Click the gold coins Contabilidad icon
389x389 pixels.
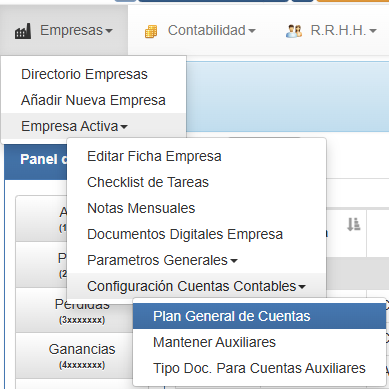pyautogui.click(x=151, y=32)
